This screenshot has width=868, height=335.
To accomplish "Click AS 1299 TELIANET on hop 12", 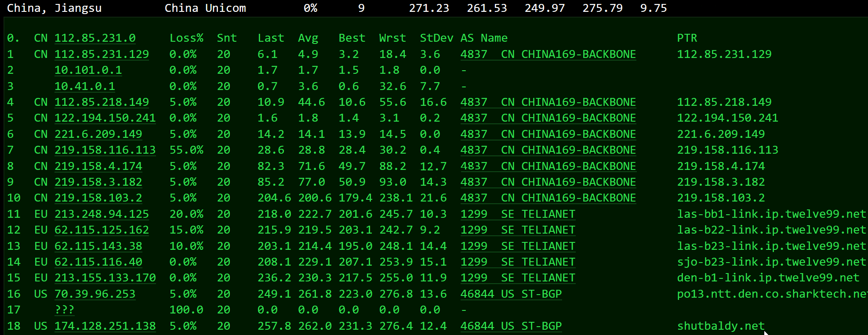I will [518, 230].
